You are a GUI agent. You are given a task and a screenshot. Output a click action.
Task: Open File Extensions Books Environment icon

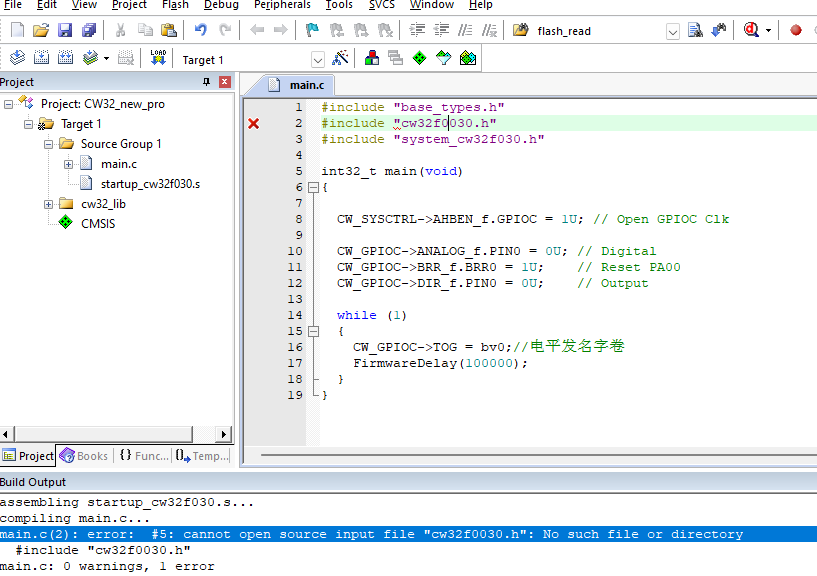(x=372, y=58)
